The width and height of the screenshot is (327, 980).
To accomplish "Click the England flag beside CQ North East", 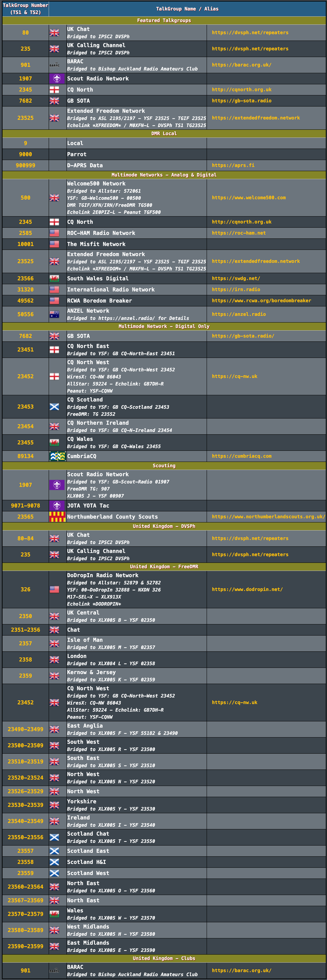I will coord(54,350).
